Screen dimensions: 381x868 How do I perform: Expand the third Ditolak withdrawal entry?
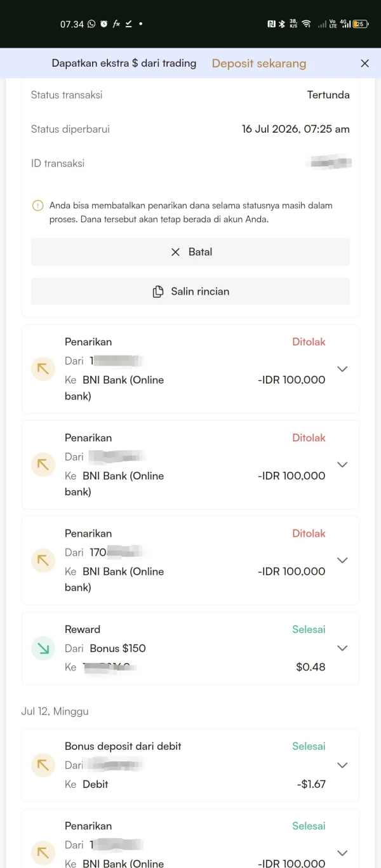342,561
